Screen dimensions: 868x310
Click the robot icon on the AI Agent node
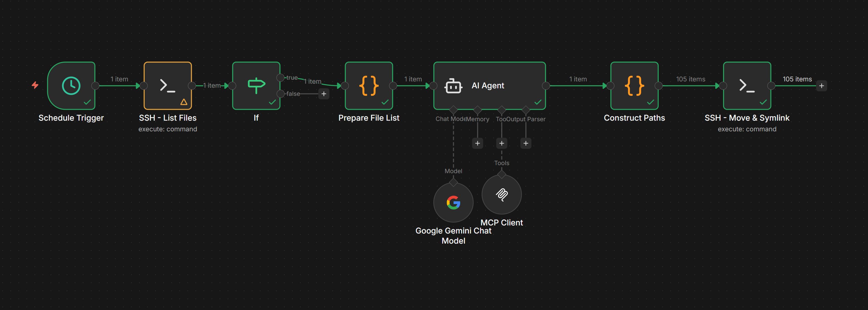tap(453, 86)
